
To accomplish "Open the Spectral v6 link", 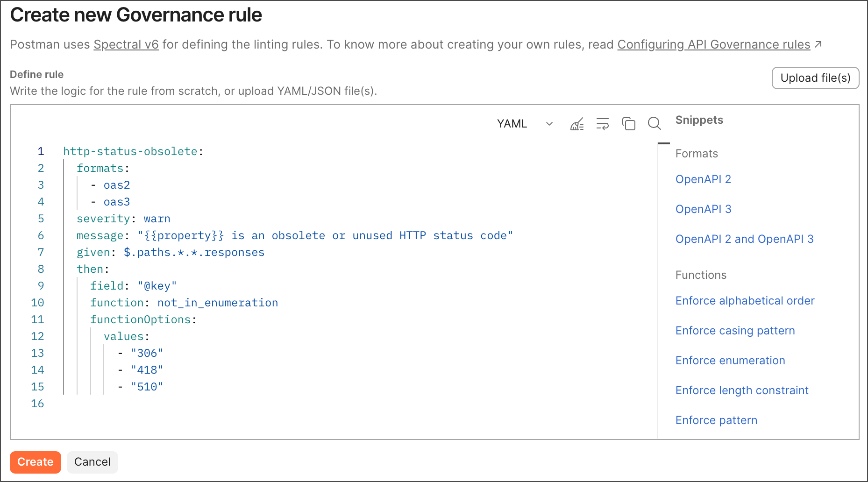I will (x=126, y=44).
